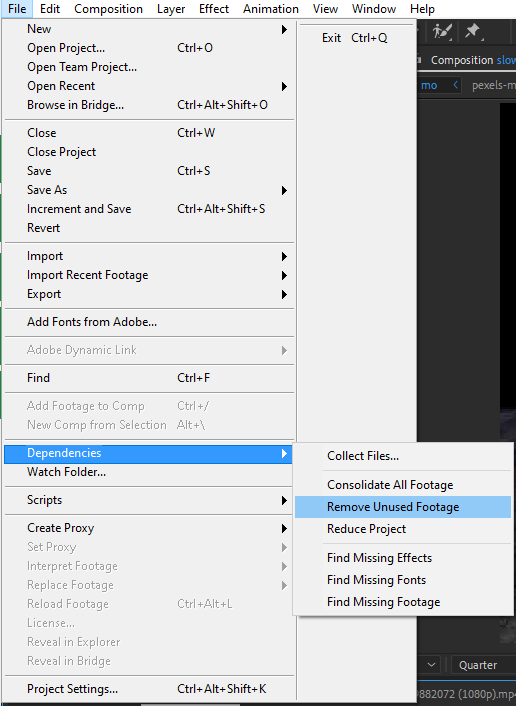Select the Roto Brush tool
Image resolution: width=516 pixels, height=706 pixels.
pos(442,32)
